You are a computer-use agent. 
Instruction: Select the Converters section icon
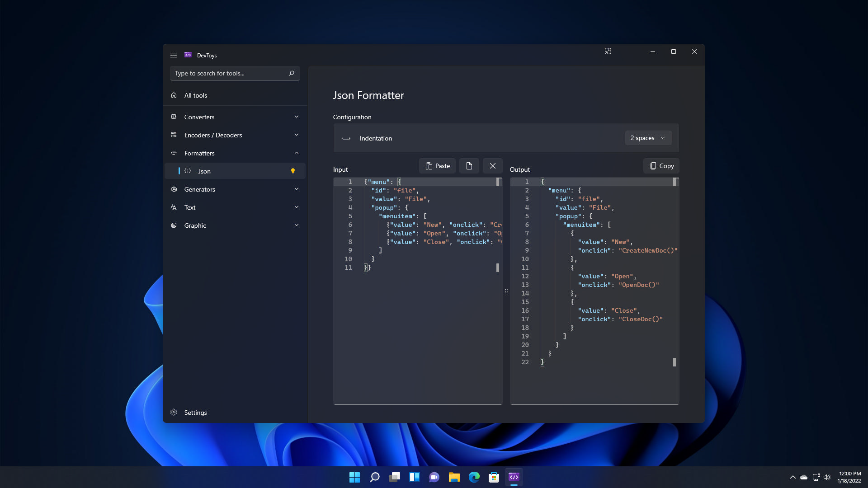pos(173,116)
